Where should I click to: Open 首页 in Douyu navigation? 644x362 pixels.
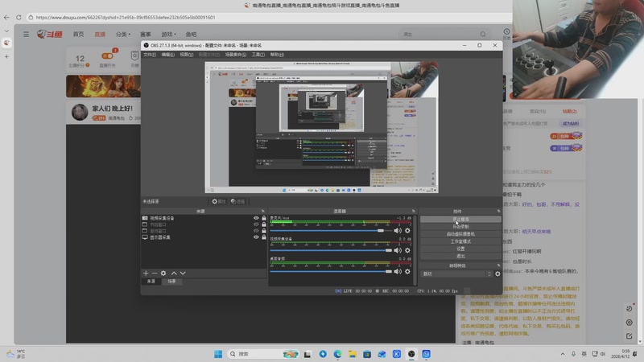[x=78, y=34]
